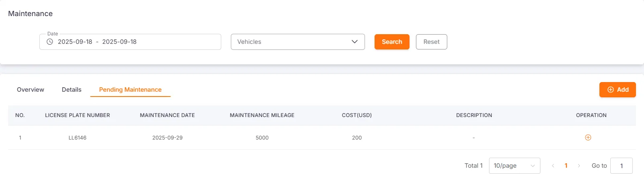Select the Pending Maintenance tab
Viewport: 644px width, 185px height.
point(130,90)
